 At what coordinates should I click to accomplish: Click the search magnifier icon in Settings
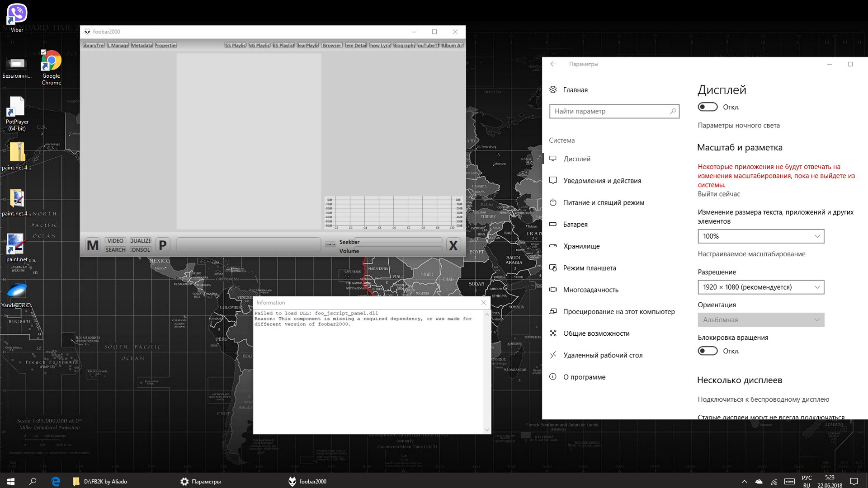pos(673,111)
